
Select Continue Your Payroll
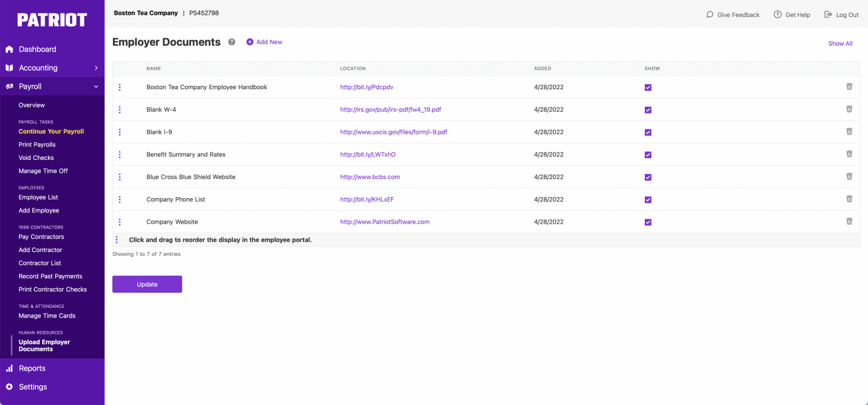(51, 132)
